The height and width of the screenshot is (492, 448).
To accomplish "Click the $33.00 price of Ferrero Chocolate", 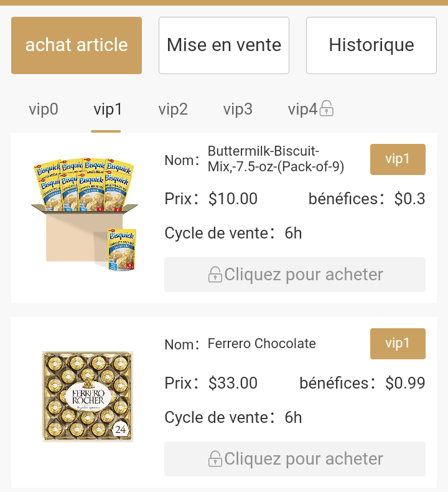I will click(233, 383).
